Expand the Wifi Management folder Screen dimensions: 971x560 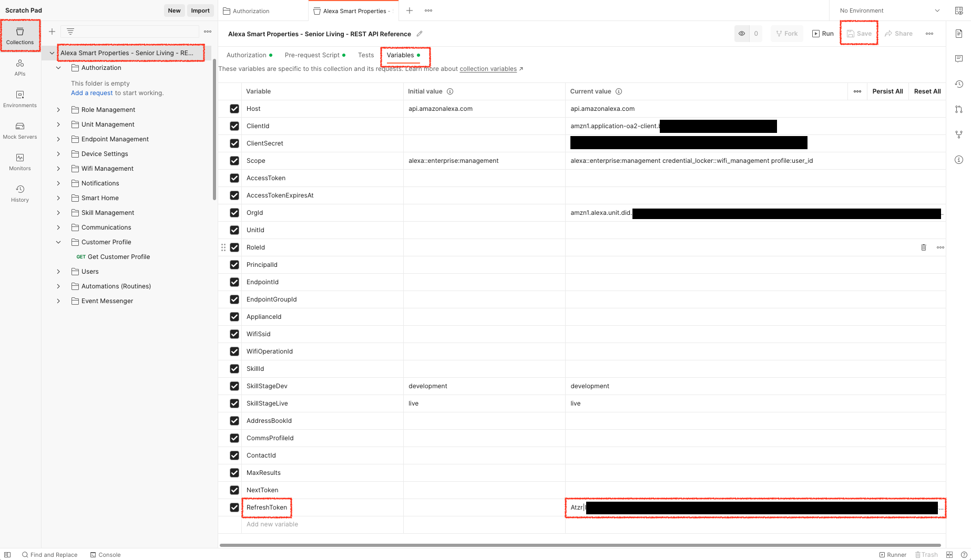(58, 169)
